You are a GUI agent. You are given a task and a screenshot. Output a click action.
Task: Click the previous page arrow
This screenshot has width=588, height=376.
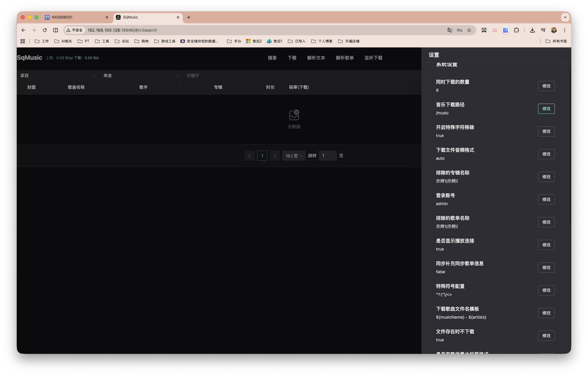pos(250,156)
